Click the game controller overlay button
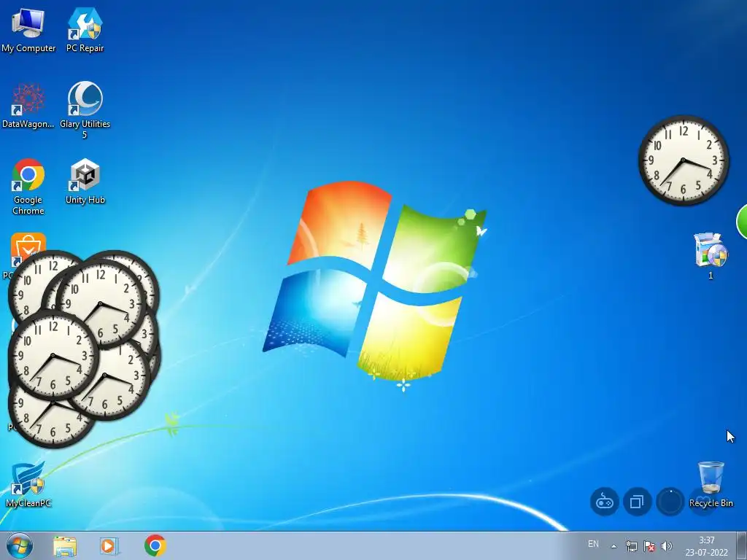Viewport: 747px width, 560px height. click(x=605, y=502)
